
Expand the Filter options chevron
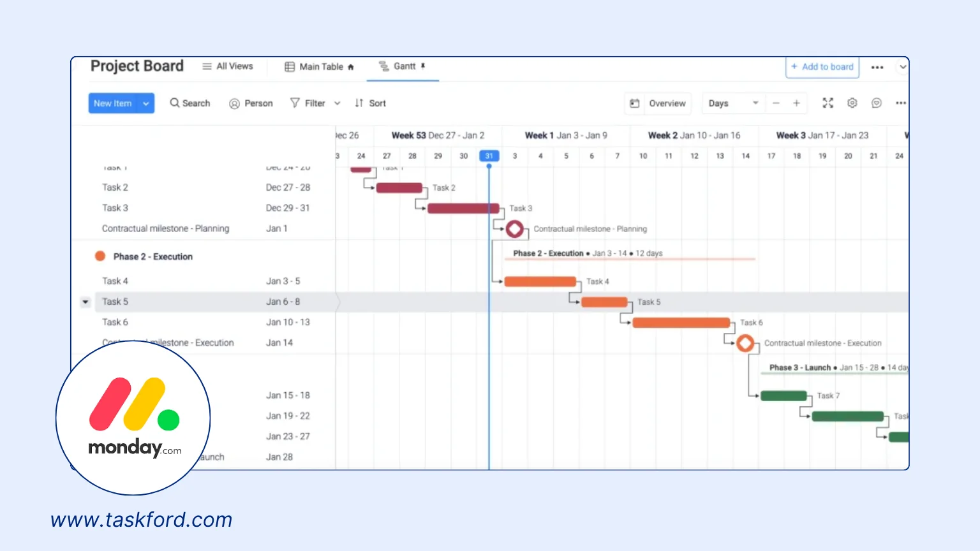click(338, 103)
